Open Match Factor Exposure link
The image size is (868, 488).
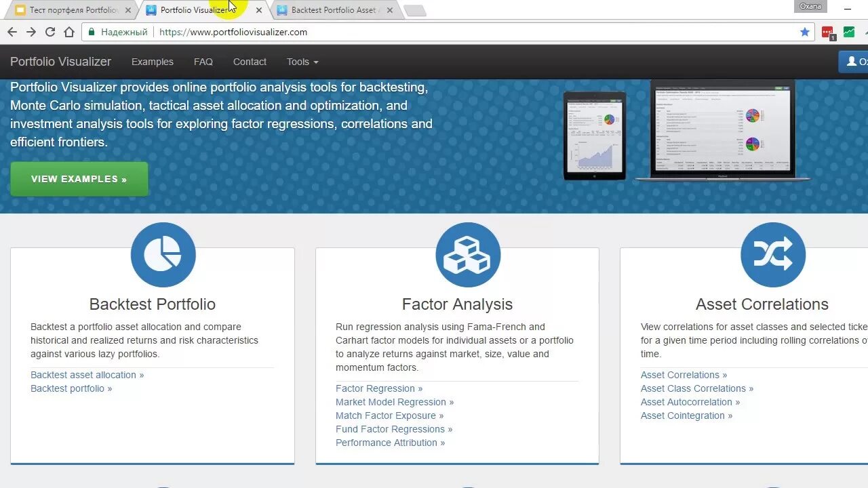point(389,415)
